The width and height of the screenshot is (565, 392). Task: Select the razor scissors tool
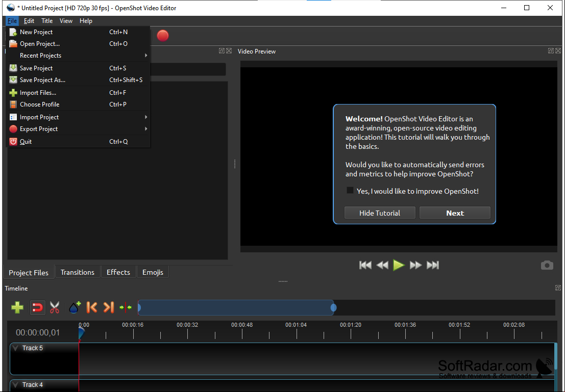tap(55, 307)
